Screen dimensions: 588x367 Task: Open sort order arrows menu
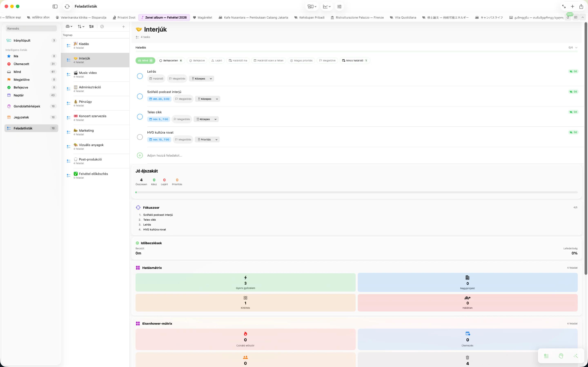pyautogui.click(x=81, y=27)
